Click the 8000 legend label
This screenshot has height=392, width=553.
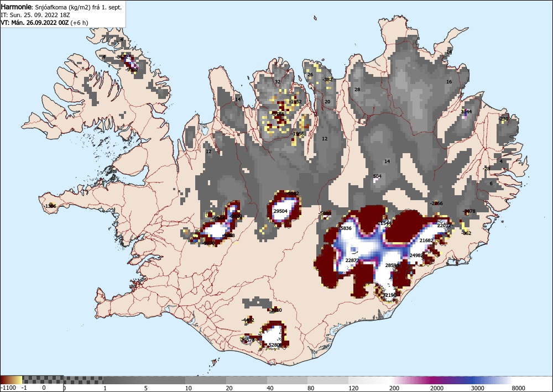tap(519, 388)
